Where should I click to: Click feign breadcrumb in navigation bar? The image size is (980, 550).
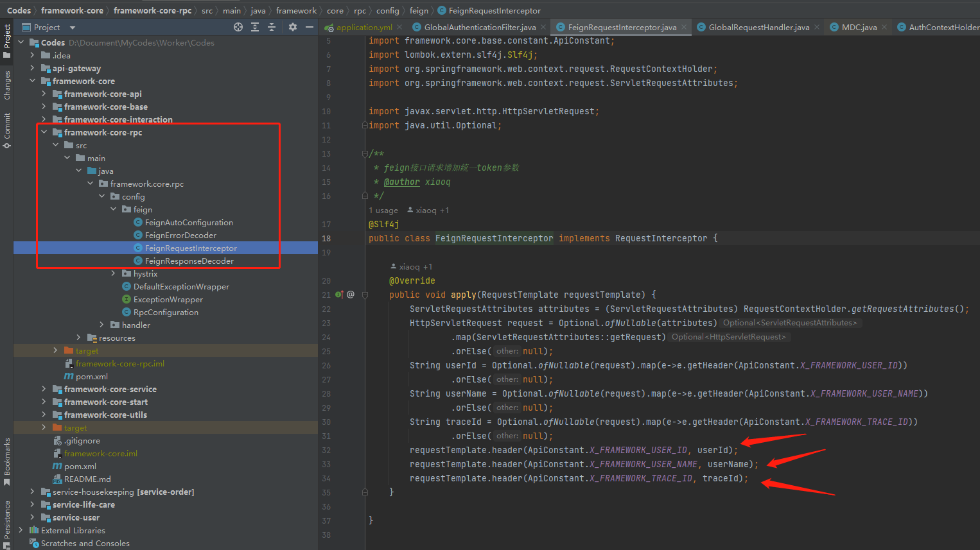tap(419, 10)
